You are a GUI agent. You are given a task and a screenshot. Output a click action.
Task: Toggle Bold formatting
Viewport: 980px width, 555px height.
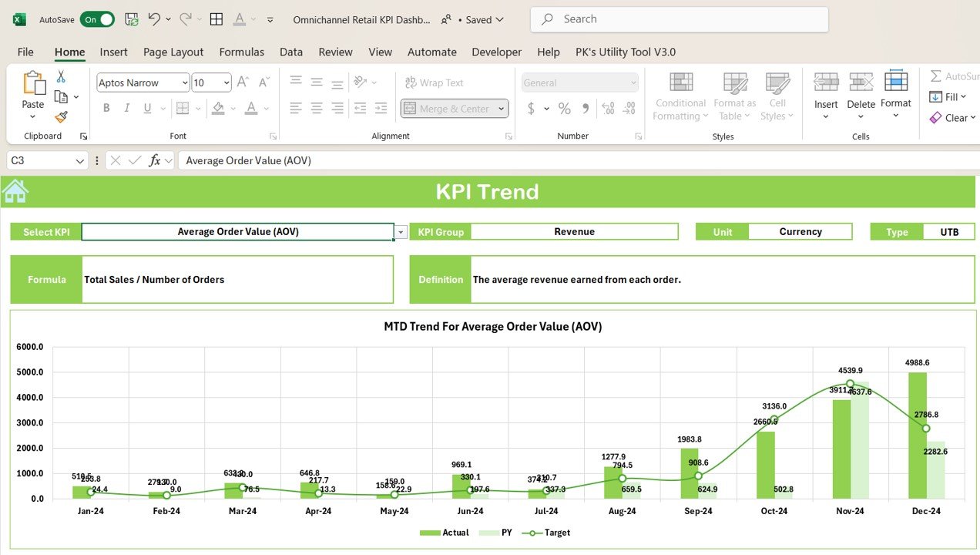click(106, 109)
